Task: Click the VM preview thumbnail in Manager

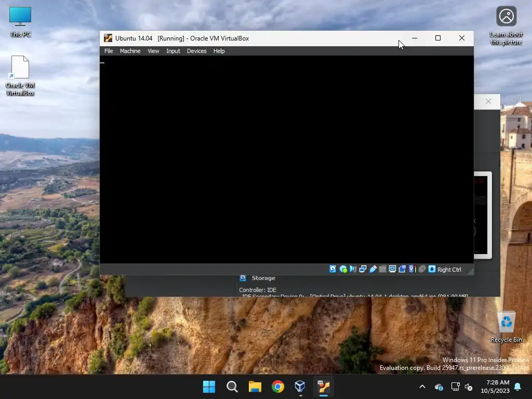Action: [482, 215]
